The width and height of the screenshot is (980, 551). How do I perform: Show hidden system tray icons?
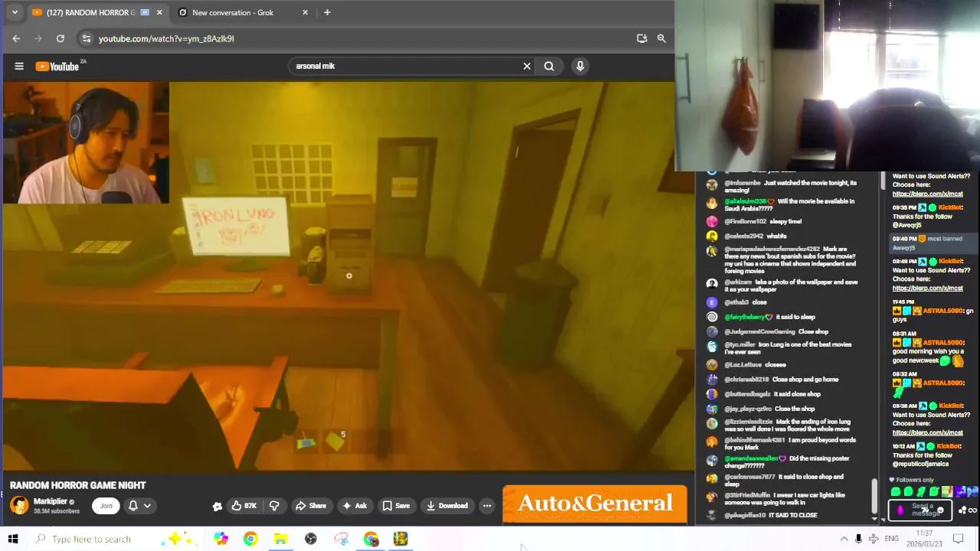pyautogui.click(x=844, y=539)
